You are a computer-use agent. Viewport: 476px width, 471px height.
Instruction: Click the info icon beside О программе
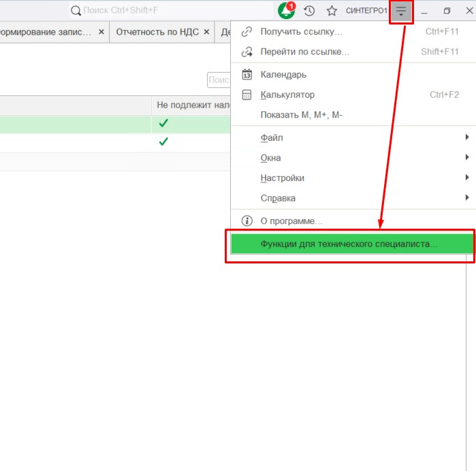(x=247, y=221)
